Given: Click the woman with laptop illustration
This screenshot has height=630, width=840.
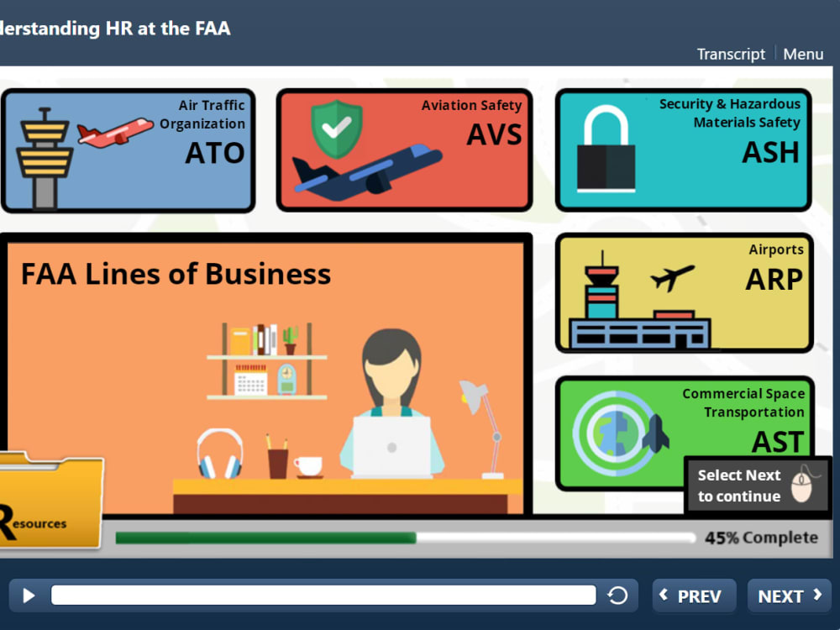Looking at the screenshot, I should coord(391,403).
